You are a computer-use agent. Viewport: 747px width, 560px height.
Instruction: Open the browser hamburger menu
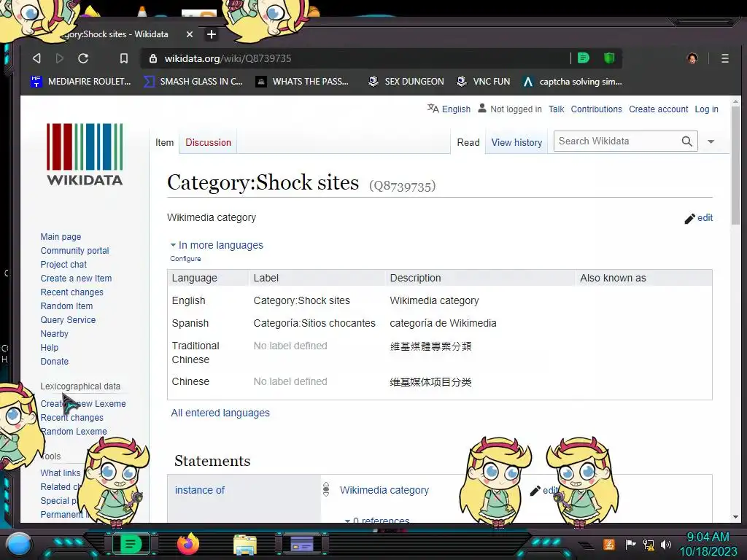(724, 58)
